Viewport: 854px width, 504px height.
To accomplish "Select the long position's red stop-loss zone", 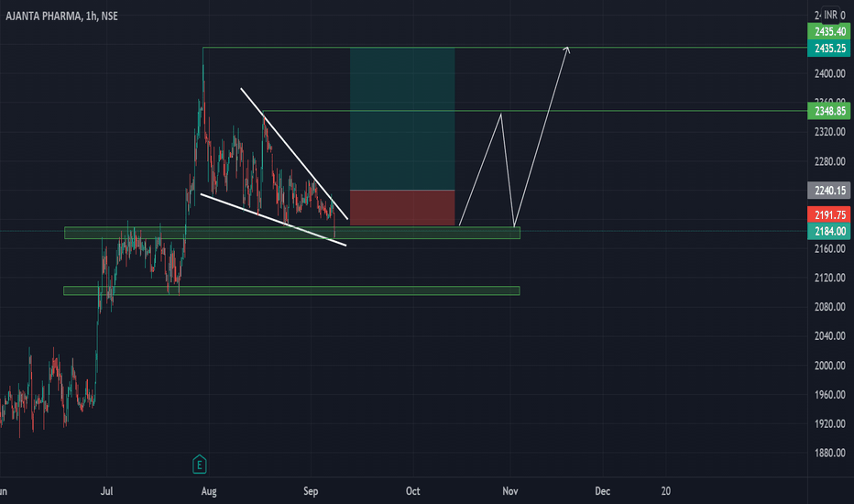I will 402,208.
